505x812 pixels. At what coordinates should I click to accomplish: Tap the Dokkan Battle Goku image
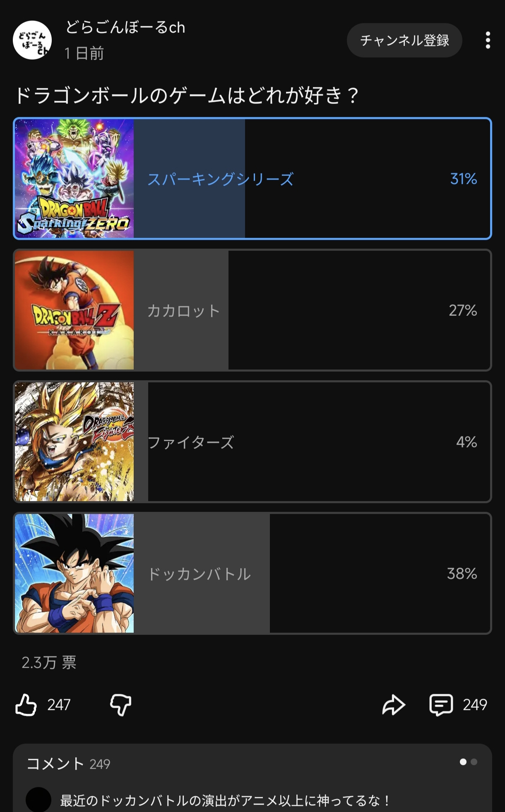point(75,574)
